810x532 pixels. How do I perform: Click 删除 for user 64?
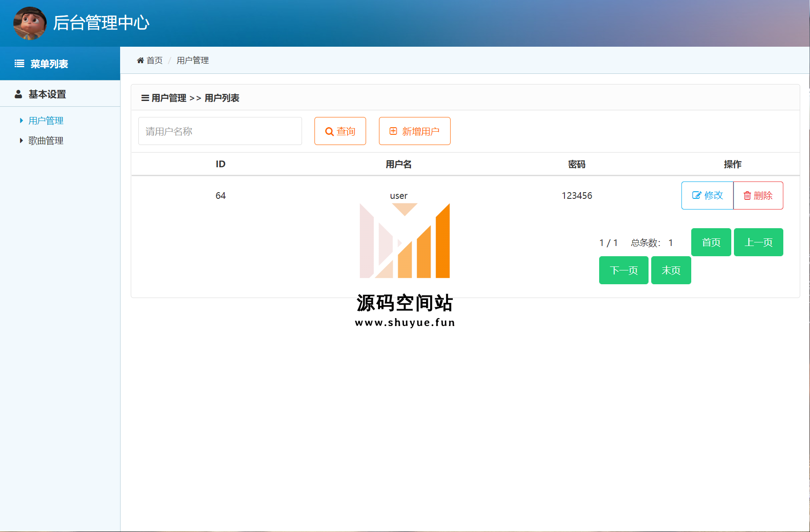[x=758, y=195]
